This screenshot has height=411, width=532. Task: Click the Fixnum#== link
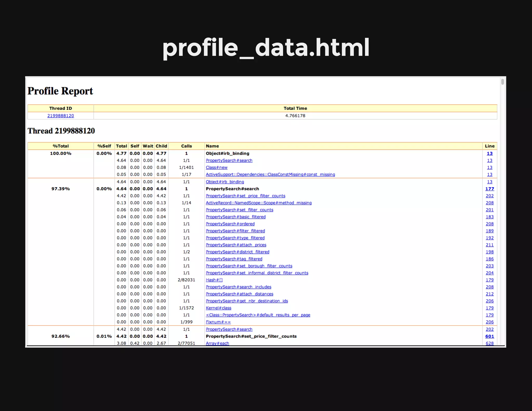coord(218,322)
